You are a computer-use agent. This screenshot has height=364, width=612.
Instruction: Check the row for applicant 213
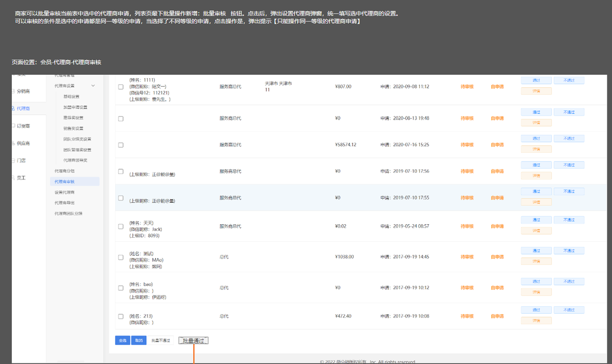(x=121, y=316)
